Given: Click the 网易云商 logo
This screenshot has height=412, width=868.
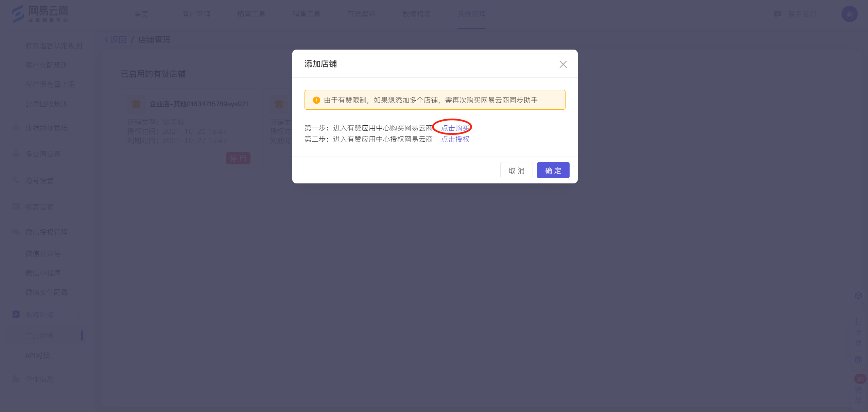Looking at the screenshot, I should tap(40, 14).
